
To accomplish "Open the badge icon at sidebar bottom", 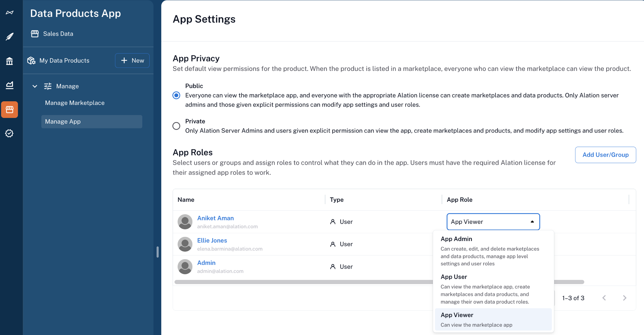I will click(x=10, y=134).
